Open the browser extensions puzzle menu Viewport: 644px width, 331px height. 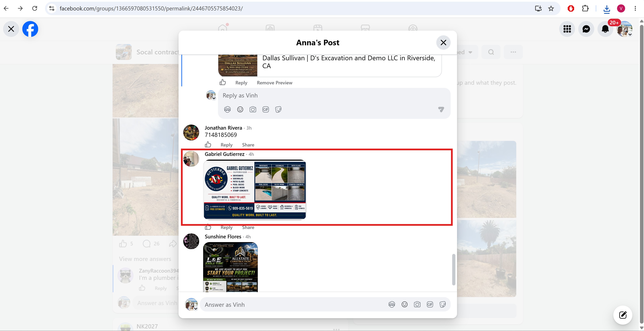585,8
